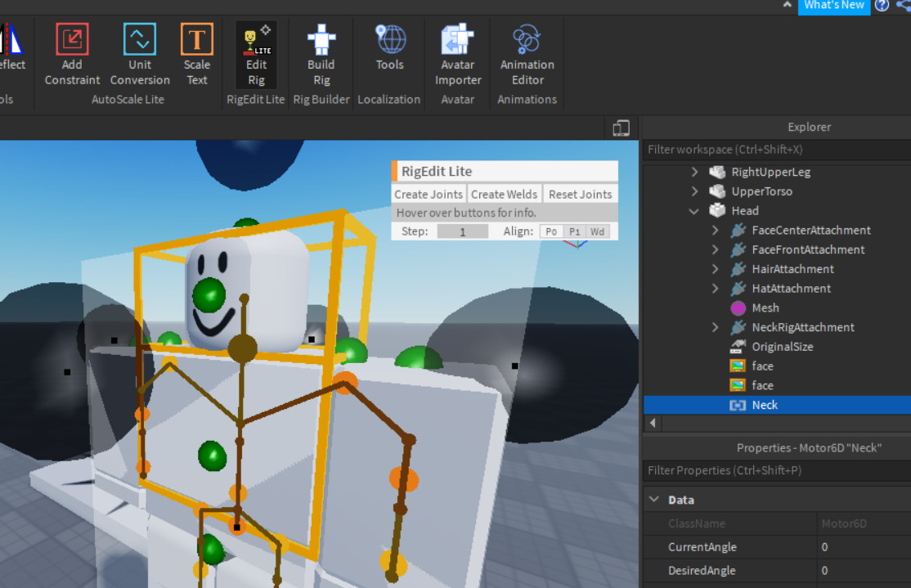Screen dimensions: 911x588
Task: Click the Explorer panel header
Action: click(777, 127)
